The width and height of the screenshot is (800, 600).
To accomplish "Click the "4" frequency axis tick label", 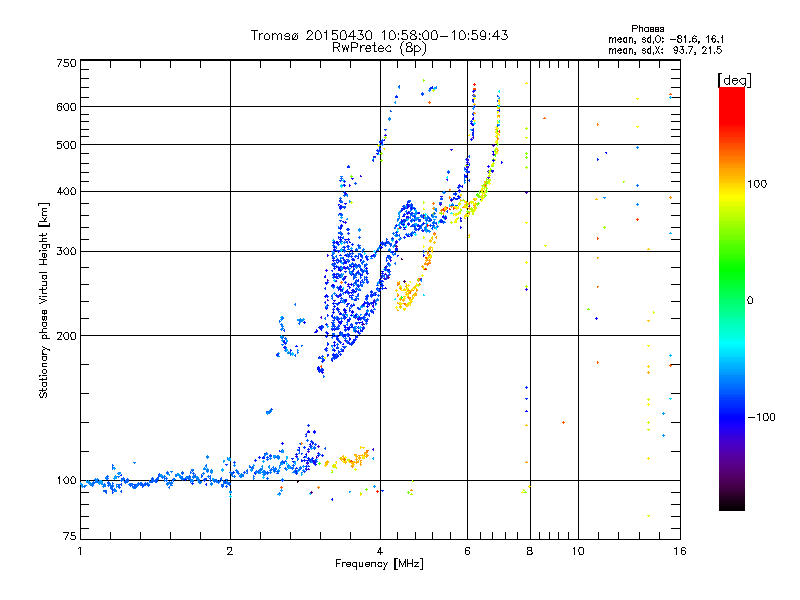I will [380, 551].
